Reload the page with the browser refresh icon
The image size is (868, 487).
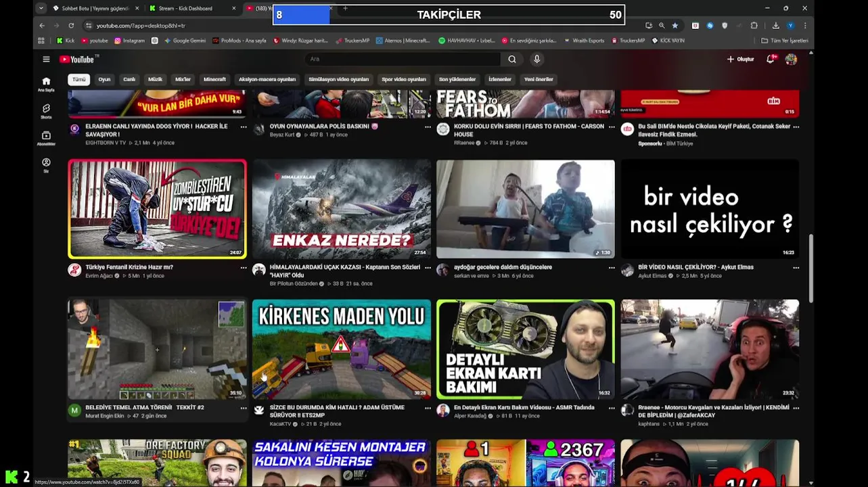71,26
